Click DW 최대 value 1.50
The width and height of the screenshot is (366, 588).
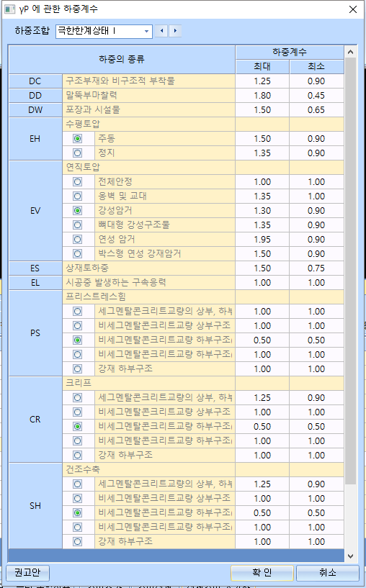[x=262, y=110]
